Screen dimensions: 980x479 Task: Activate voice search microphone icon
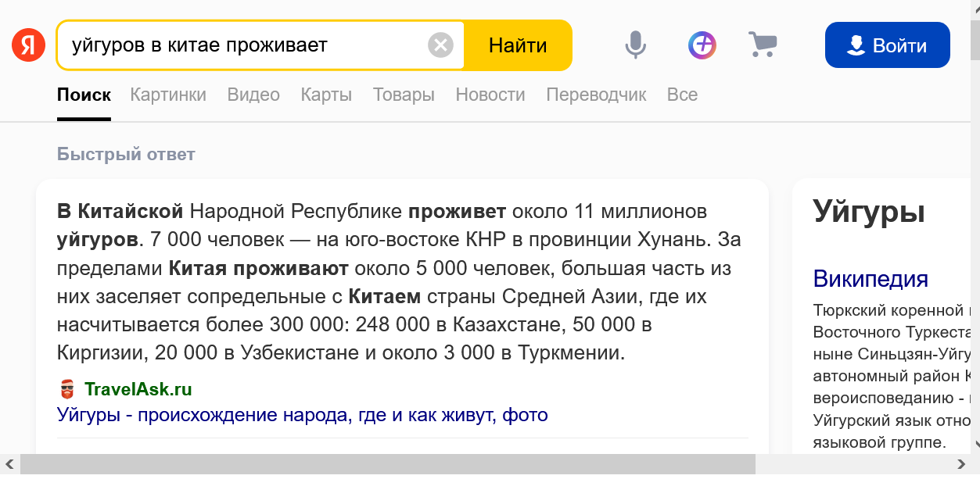tap(635, 45)
